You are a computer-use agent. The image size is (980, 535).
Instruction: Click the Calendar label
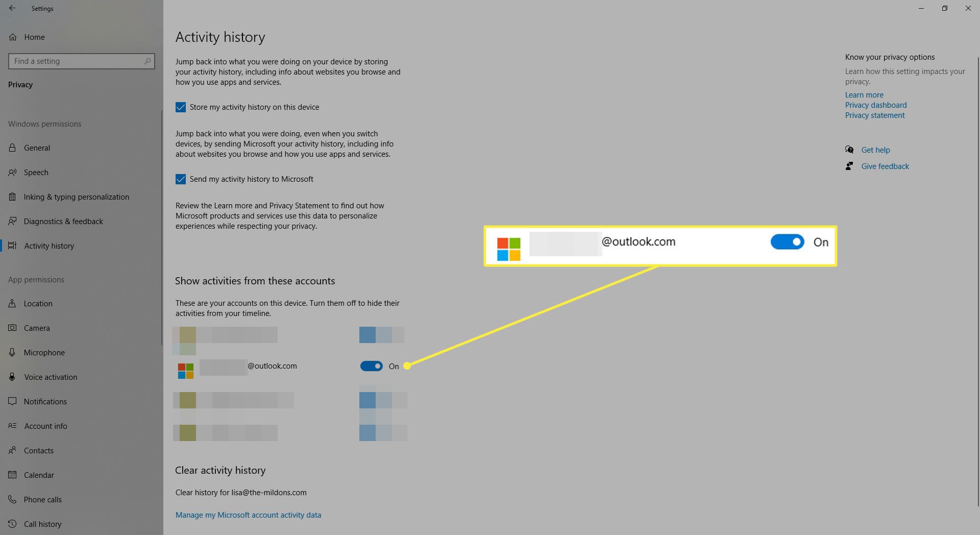click(x=39, y=475)
